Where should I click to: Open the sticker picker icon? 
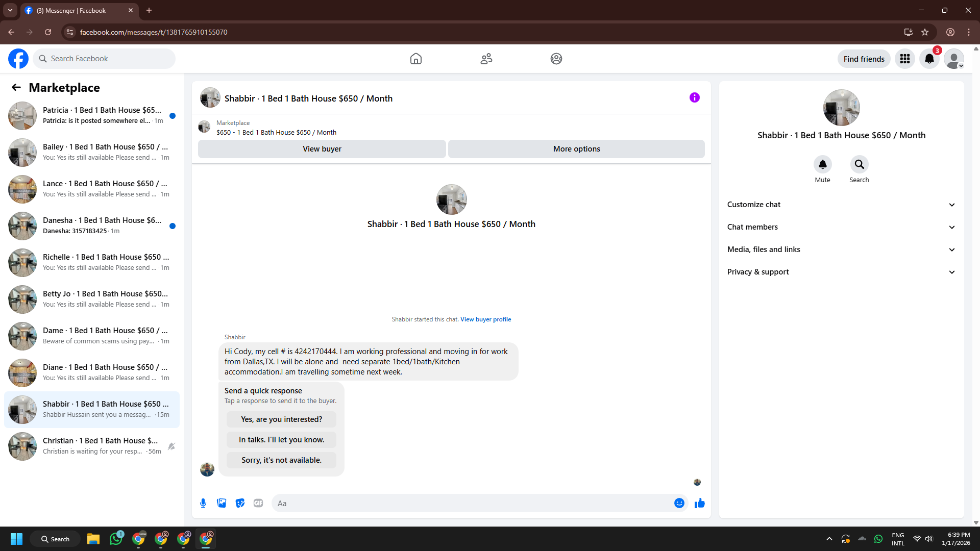(240, 503)
